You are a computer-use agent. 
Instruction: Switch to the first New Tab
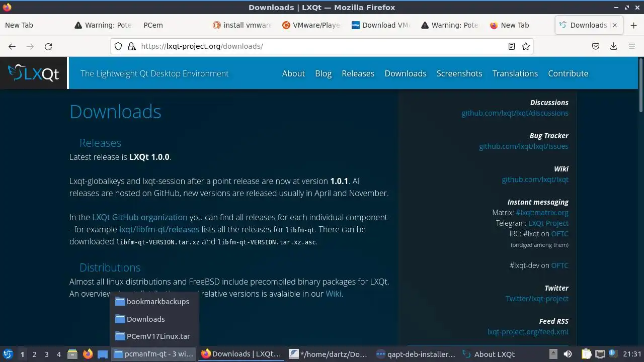click(x=33, y=25)
